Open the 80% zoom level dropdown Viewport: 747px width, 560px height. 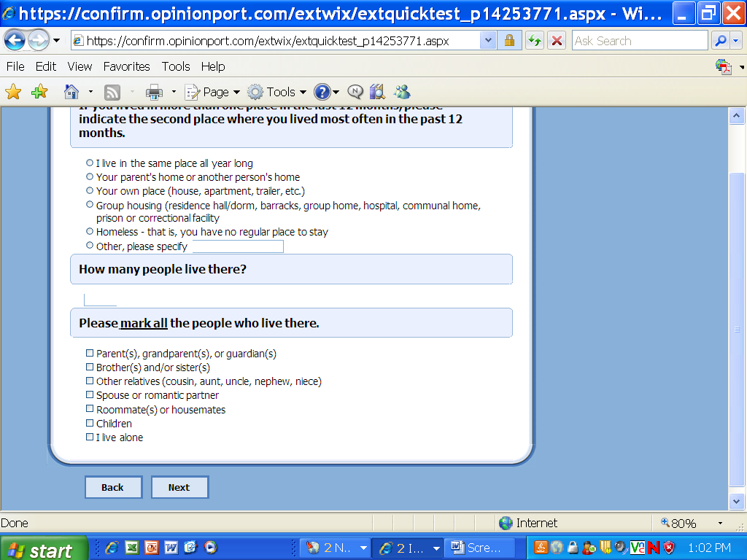[x=720, y=523]
